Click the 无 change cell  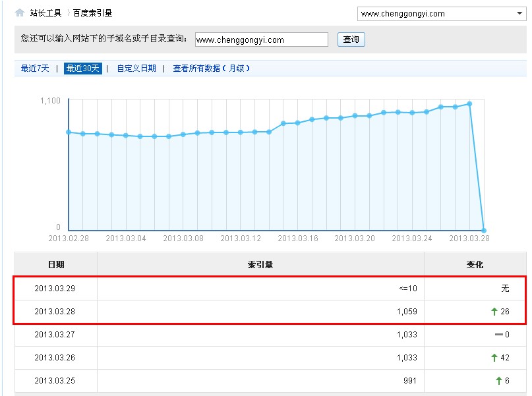pyautogui.click(x=505, y=288)
